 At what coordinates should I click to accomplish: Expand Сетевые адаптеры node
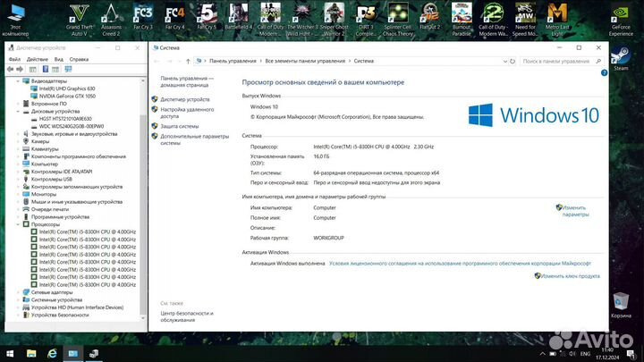(x=18, y=292)
